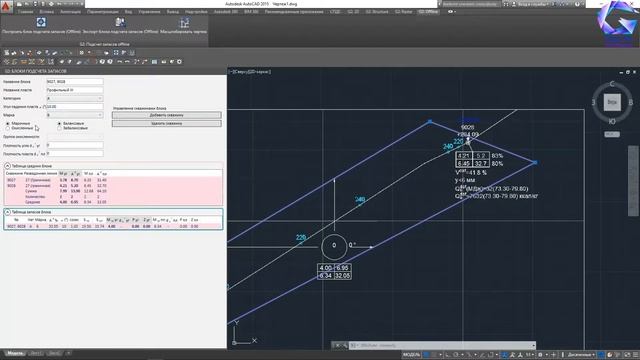640x360 pixels.
Task: Select row 9027 in Таблица средних блока
Action: coord(113,180)
